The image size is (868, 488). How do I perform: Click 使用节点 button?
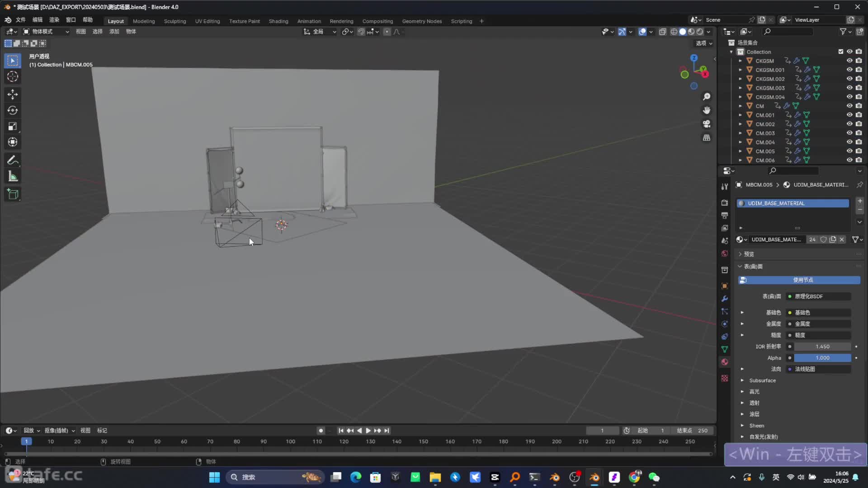click(x=799, y=280)
